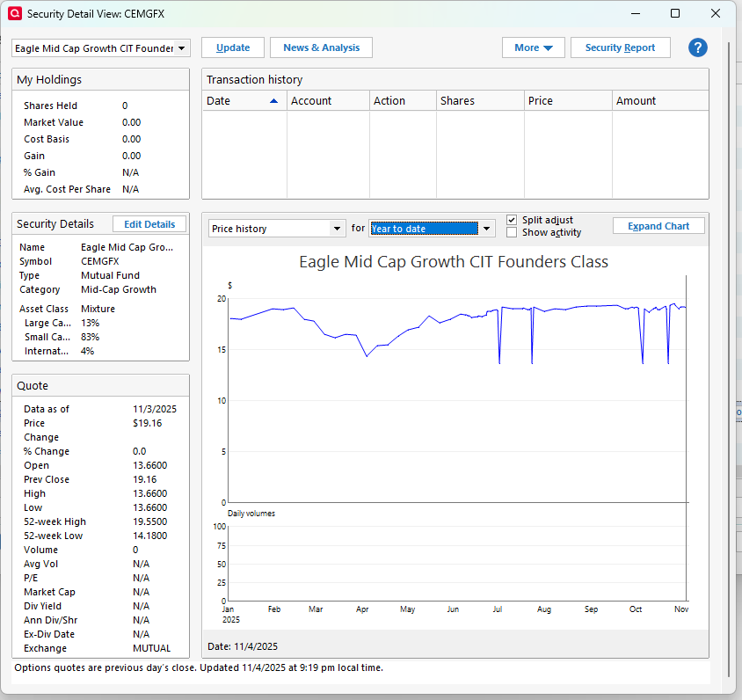The image size is (742, 700).
Task: Click the Market Value 0.00 row
Action: (x=83, y=122)
